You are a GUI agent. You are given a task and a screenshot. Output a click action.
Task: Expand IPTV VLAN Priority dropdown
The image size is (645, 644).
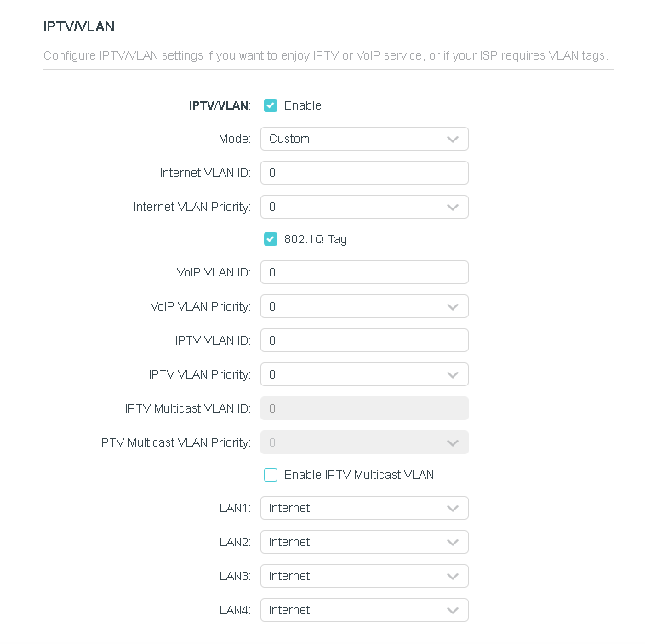pyautogui.click(x=364, y=374)
